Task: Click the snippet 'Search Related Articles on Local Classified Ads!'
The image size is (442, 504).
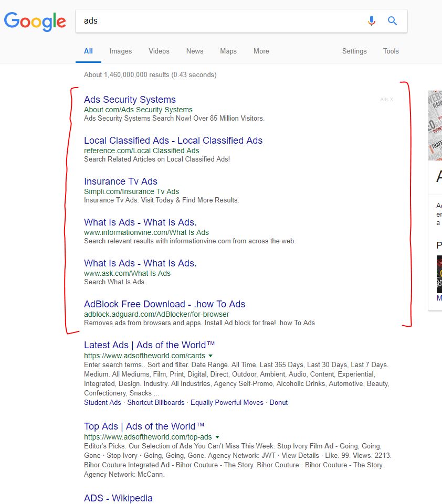Action: click(157, 159)
